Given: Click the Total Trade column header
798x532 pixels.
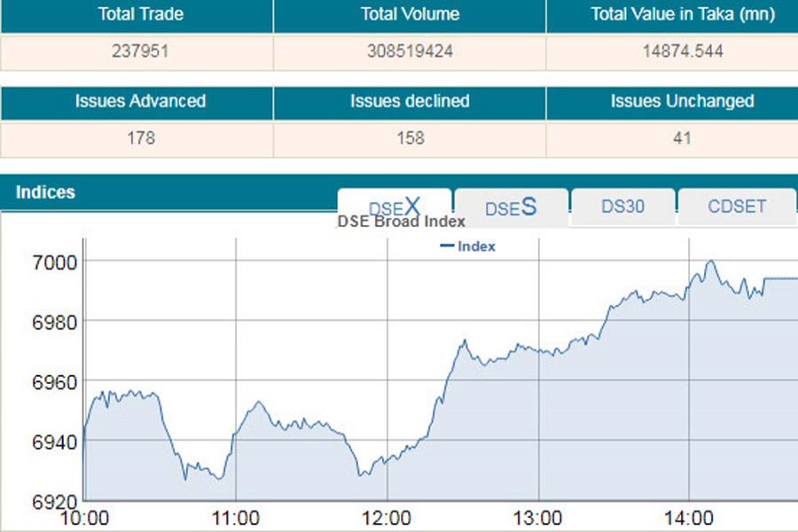Looking at the screenshot, I should 137,15.
